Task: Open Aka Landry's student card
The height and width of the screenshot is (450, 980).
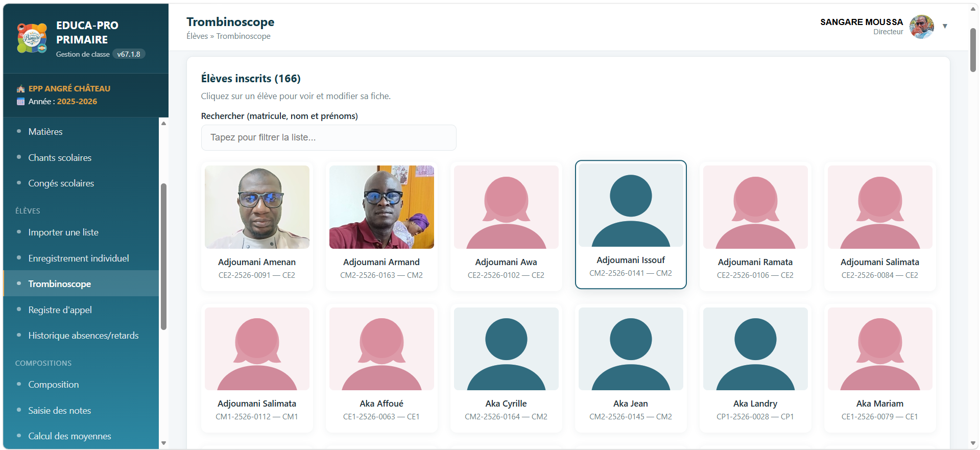Action: [x=755, y=368]
